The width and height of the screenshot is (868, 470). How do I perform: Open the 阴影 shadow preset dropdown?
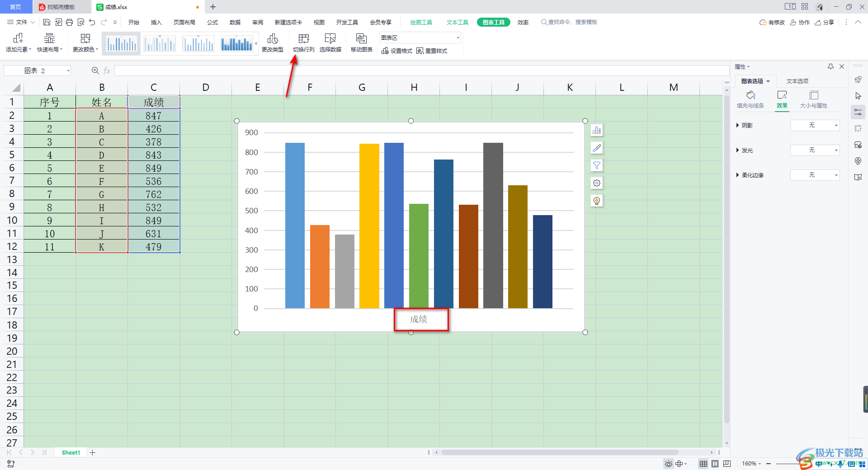(x=815, y=125)
